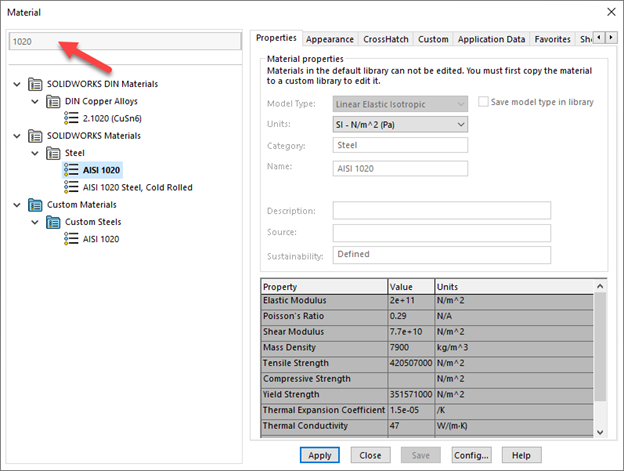The image size is (624, 471).
Task: Collapse the Steel category node
Action: tap(35, 153)
